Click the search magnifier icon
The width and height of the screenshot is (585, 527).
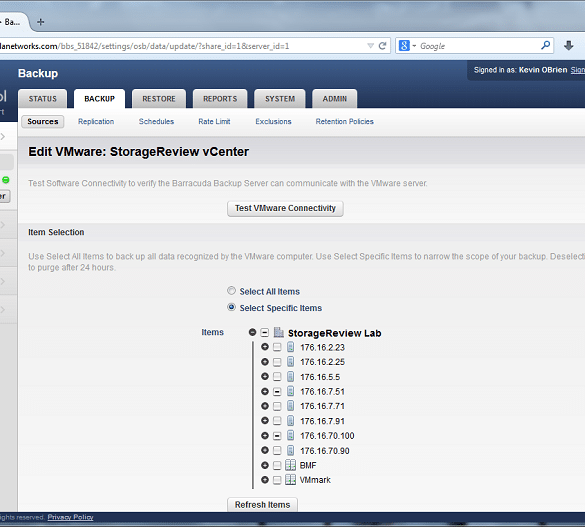(x=545, y=46)
